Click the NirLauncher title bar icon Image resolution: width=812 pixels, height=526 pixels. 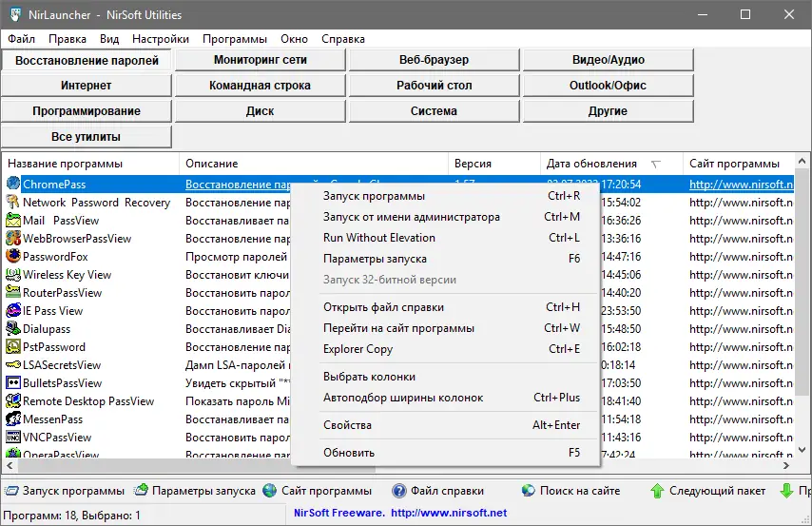[15, 14]
